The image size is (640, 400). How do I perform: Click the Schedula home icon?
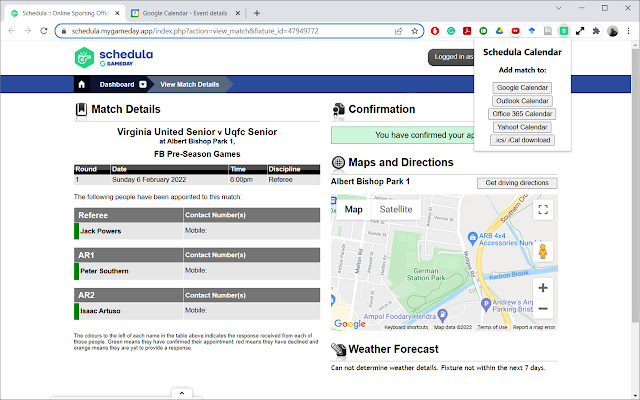click(x=82, y=84)
